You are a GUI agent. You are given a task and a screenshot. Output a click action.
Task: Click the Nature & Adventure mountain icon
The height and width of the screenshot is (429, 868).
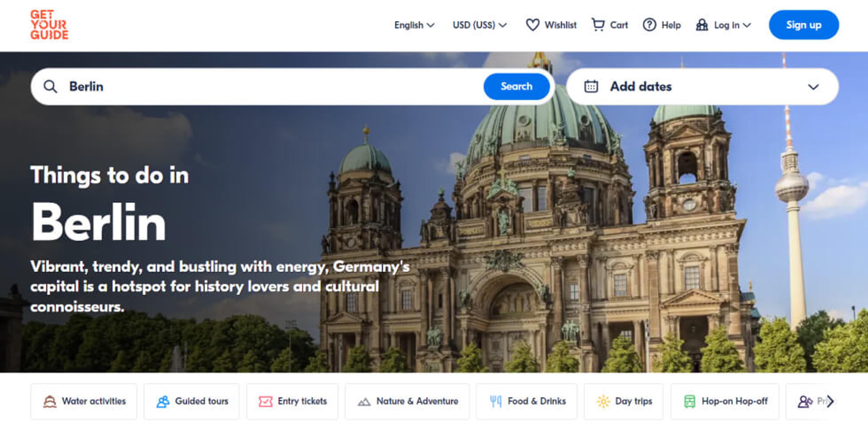(364, 402)
